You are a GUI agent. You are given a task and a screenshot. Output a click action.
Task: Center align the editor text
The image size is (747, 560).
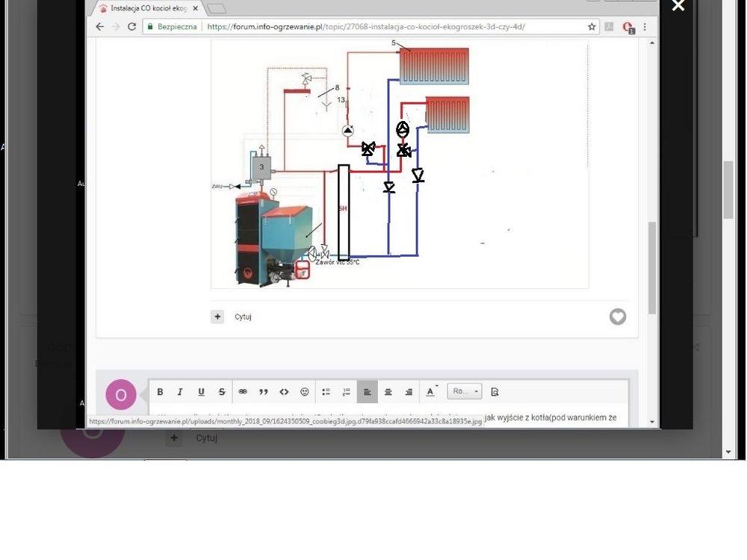pyautogui.click(x=388, y=392)
